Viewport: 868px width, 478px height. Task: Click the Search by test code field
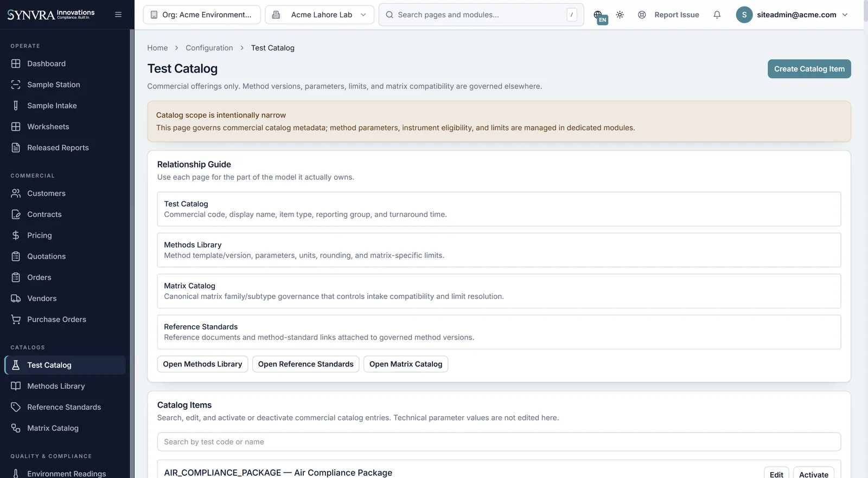(x=499, y=442)
